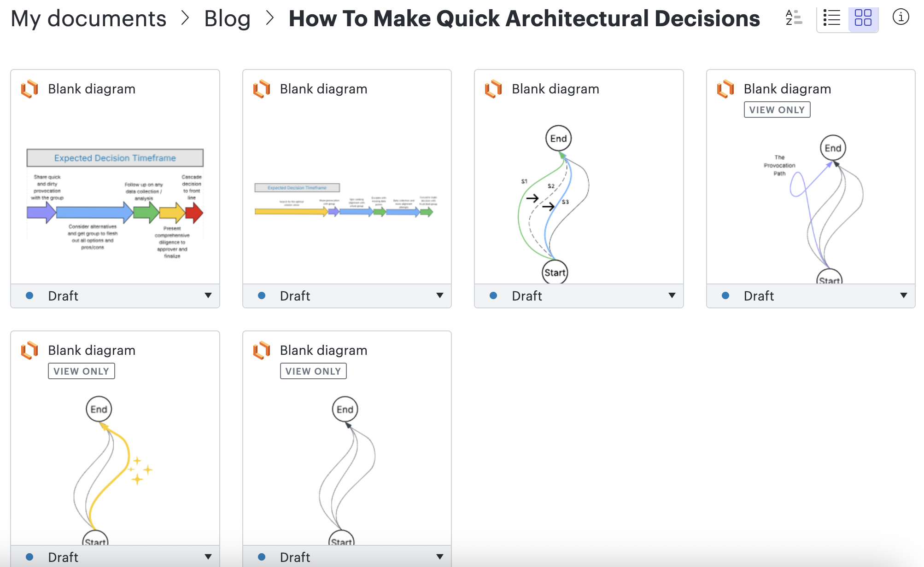Go to Blog folder breadcrumb
The width and height of the screenshot is (924, 567).
227,18
